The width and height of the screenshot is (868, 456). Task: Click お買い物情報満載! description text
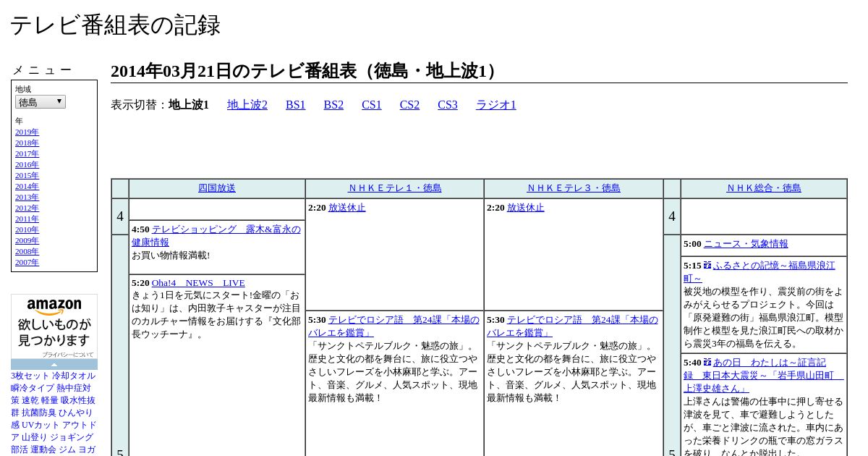171,256
